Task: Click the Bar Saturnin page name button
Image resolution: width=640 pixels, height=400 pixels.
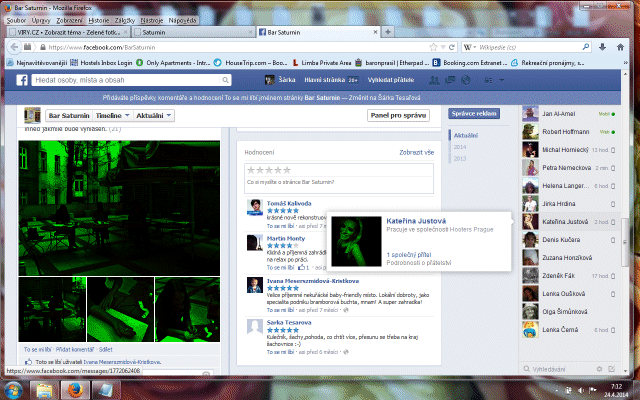Action: pos(69,116)
